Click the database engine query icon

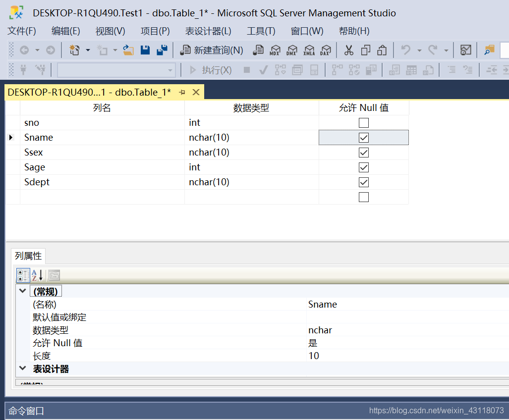tap(258, 50)
